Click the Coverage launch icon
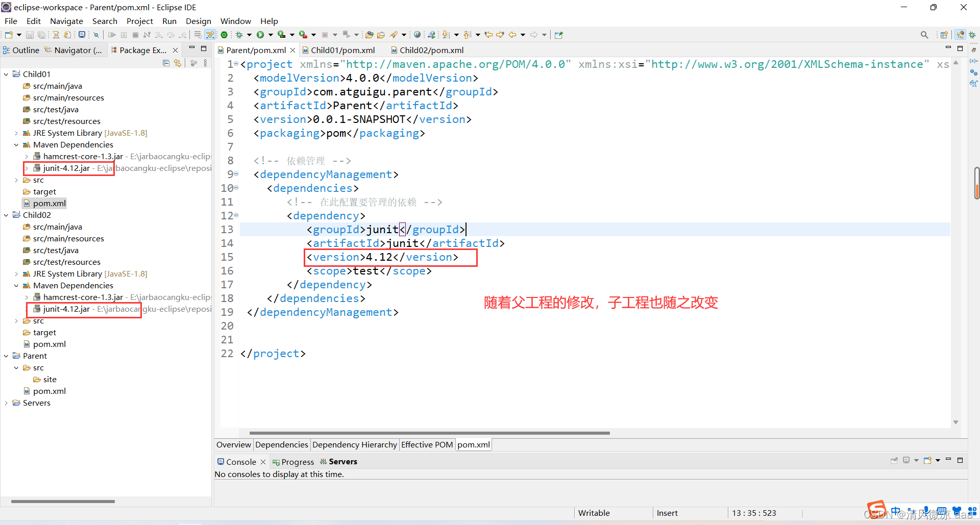This screenshot has width=980, height=525. coord(281,35)
